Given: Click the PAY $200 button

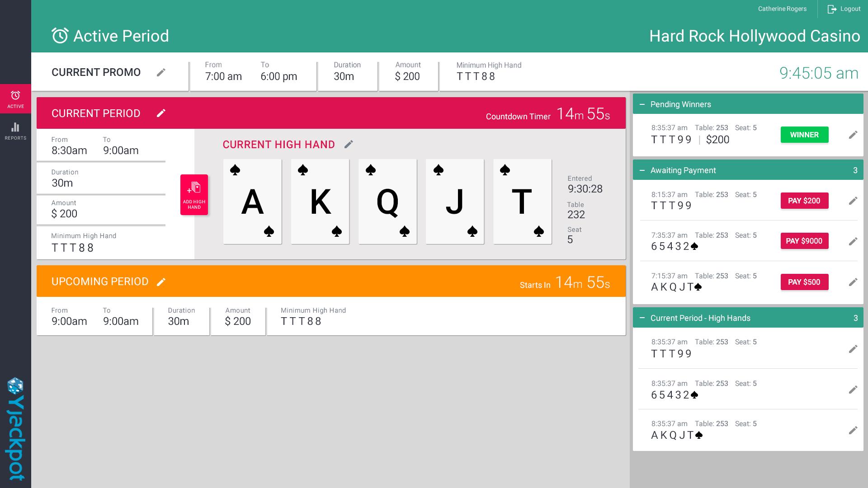Looking at the screenshot, I should (804, 201).
